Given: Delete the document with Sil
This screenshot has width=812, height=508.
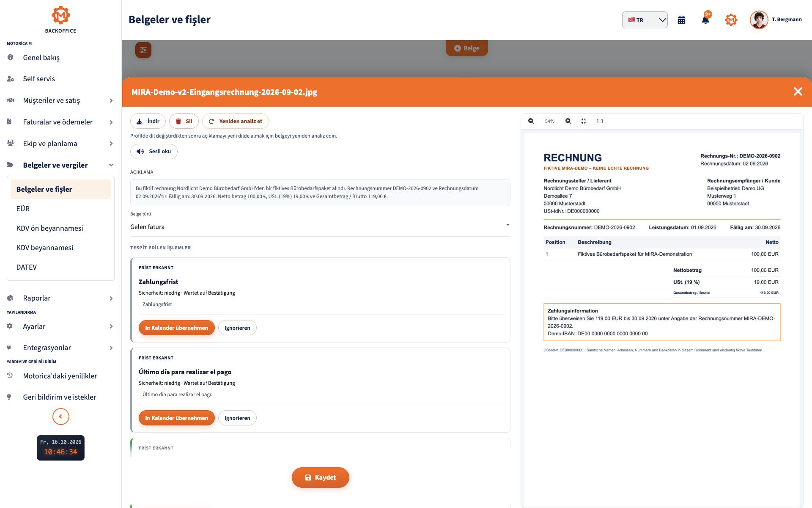Looking at the screenshot, I should pos(184,121).
